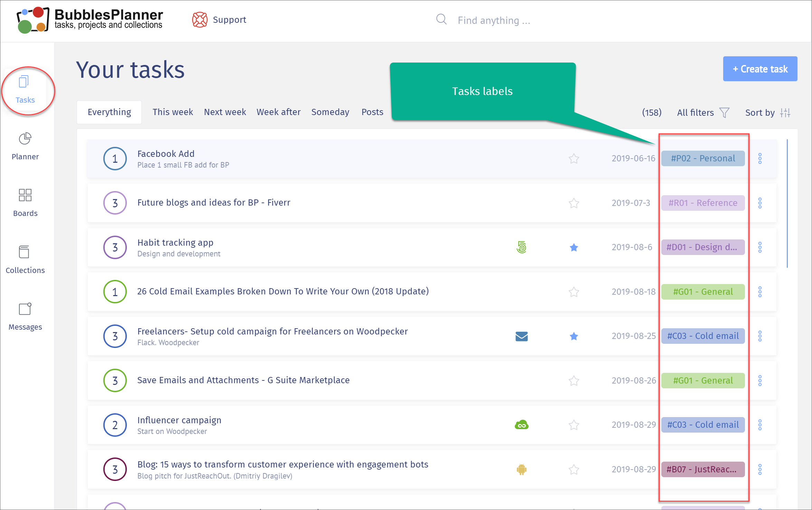Open the Sort by options
The width and height of the screenshot is (812, 510).
(768, 113)
